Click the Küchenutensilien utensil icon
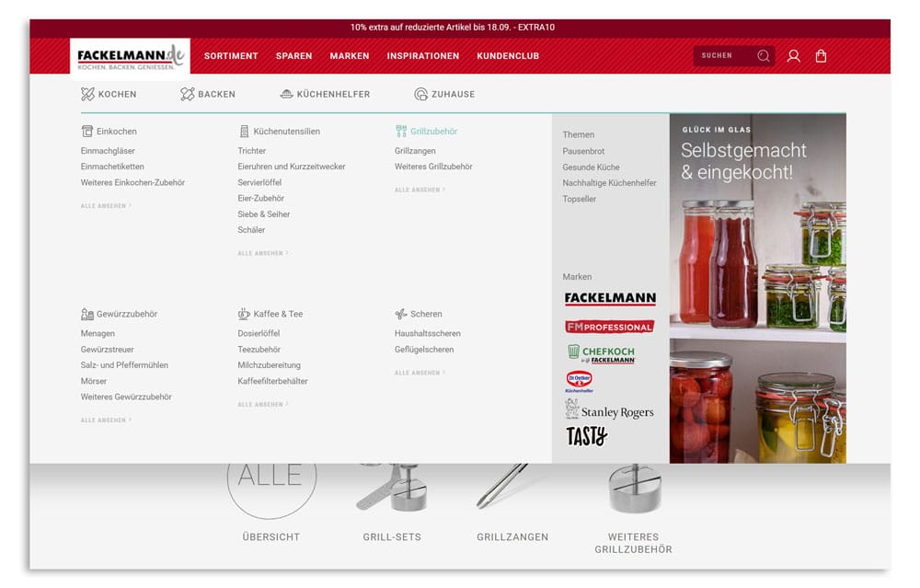This screenshot has width=920, height=588. pyautogui.click(x=243, y=130)
